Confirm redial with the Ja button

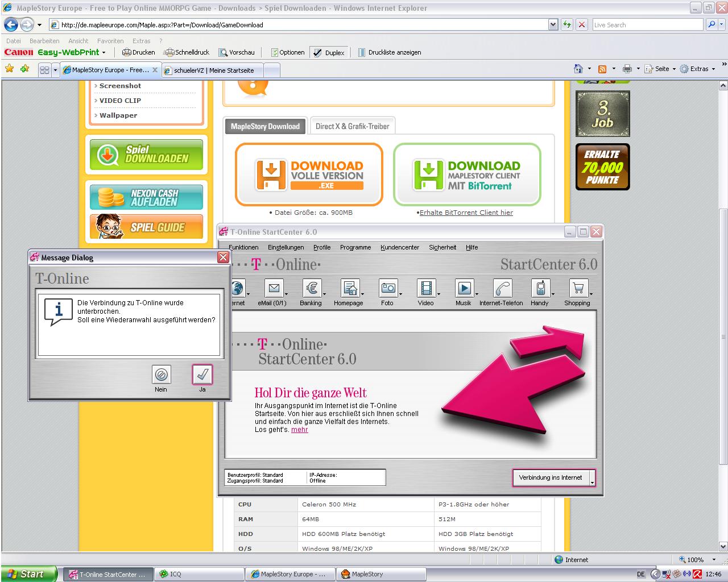coord(202,375)
